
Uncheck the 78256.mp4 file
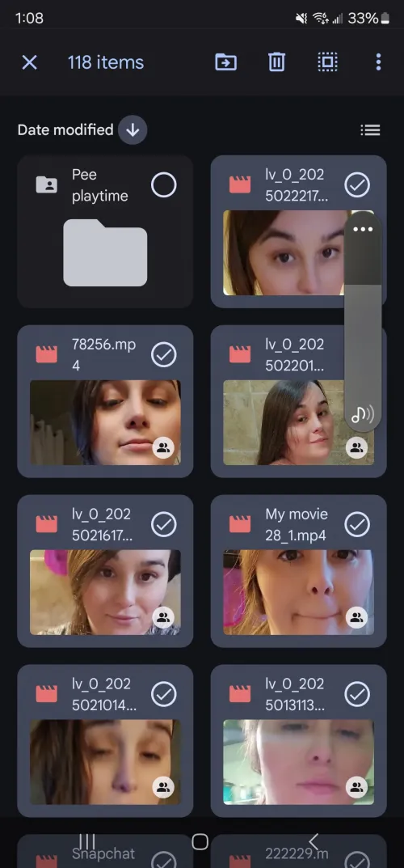163,355
